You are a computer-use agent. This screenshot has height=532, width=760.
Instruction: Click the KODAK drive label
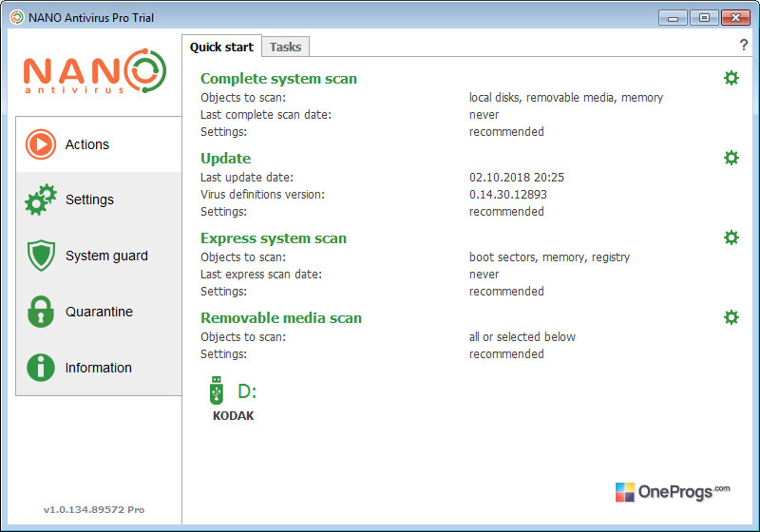tap(233, 416)
